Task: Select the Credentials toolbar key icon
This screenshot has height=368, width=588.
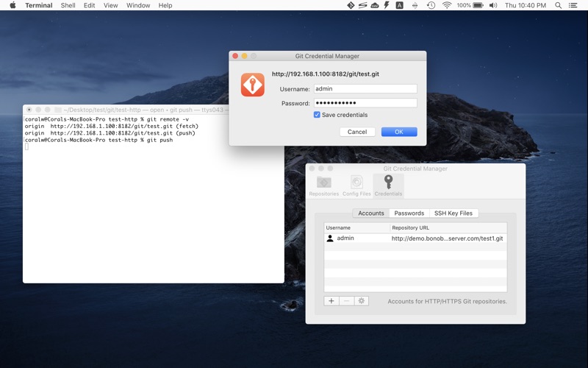Action: 389,186
